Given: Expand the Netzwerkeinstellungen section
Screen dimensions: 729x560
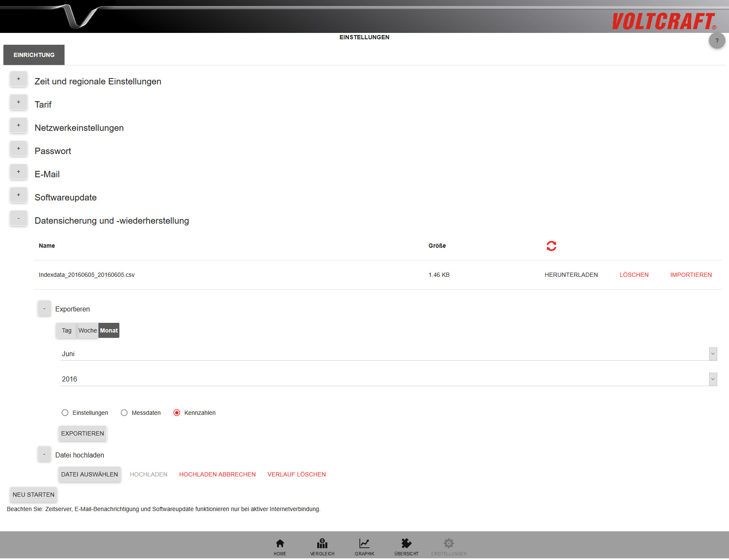Looking at the screenshot, I should [19, 125].
